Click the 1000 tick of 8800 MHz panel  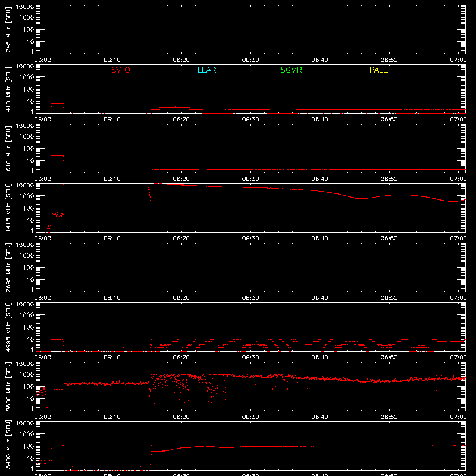coord(27,375)
